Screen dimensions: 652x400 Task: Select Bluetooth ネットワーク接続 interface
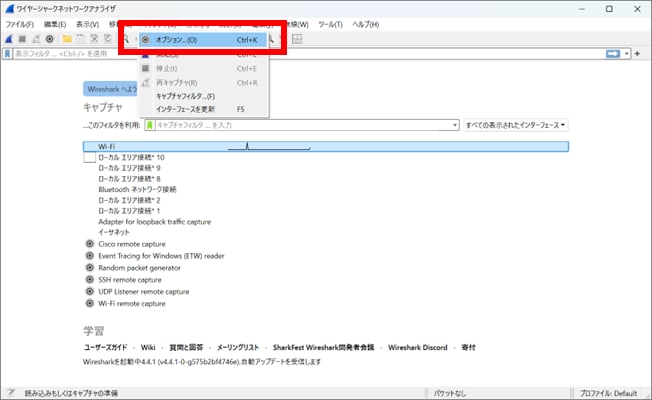click(137, 189)
